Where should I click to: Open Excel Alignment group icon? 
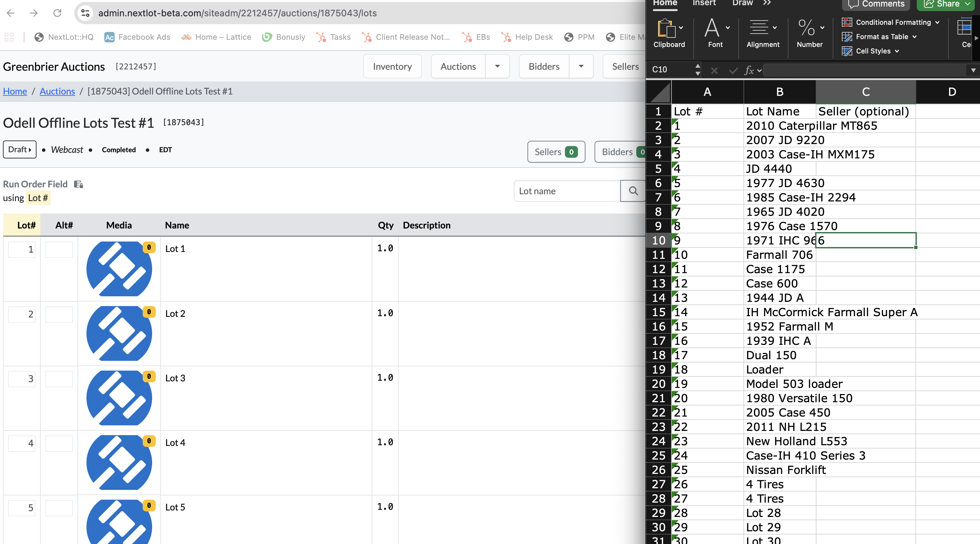click(758, 27)
